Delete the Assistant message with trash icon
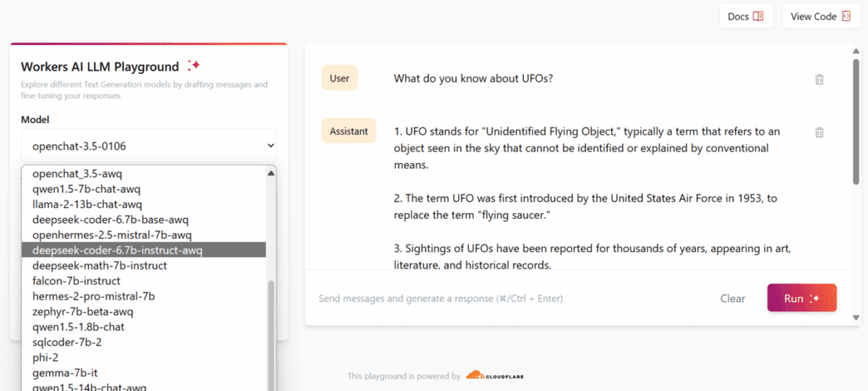The width and height of the screenshot is (868, 391). click(820, 132)
